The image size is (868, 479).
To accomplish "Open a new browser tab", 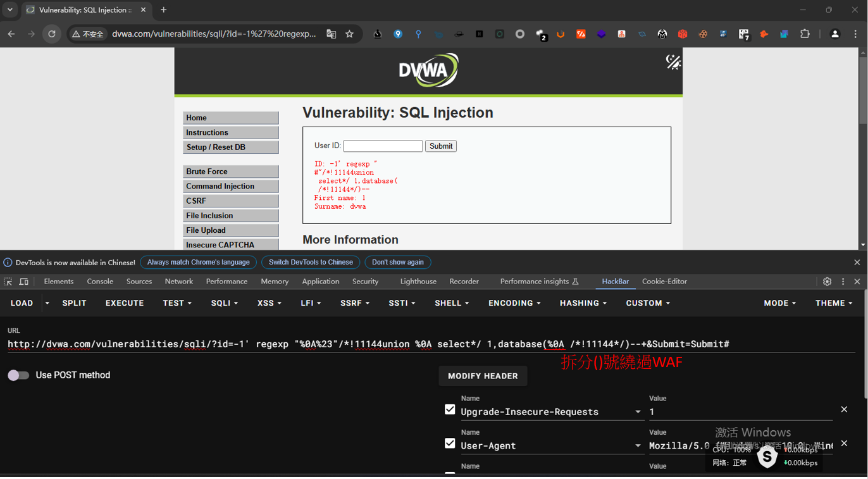I will (163, 10).
